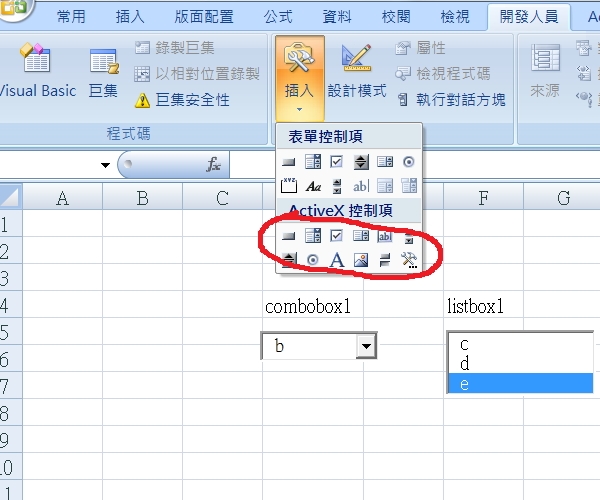This screenshot has width=600, height=500.
Task: Toggle Design Mode (設計模式)
Action: coord(357,72)
